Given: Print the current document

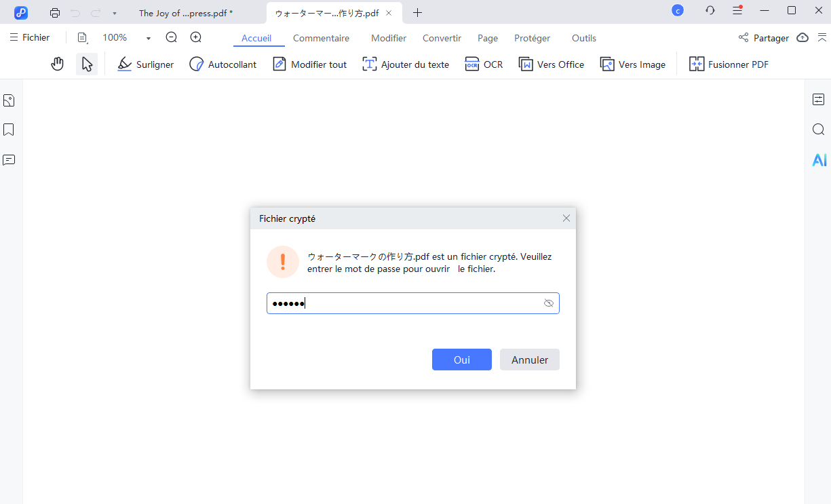Looking at the screenshot, I should pos(54,12).
